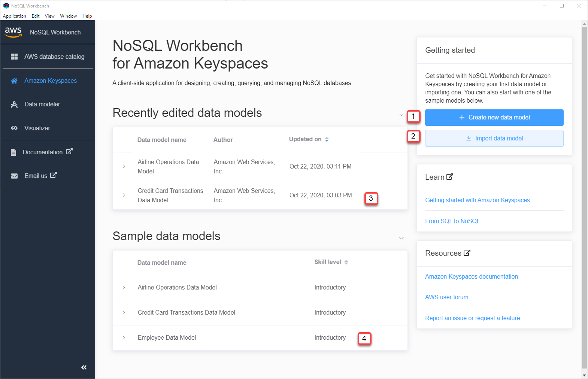Sort sample models by Skill level

click(x=346, y=262)
